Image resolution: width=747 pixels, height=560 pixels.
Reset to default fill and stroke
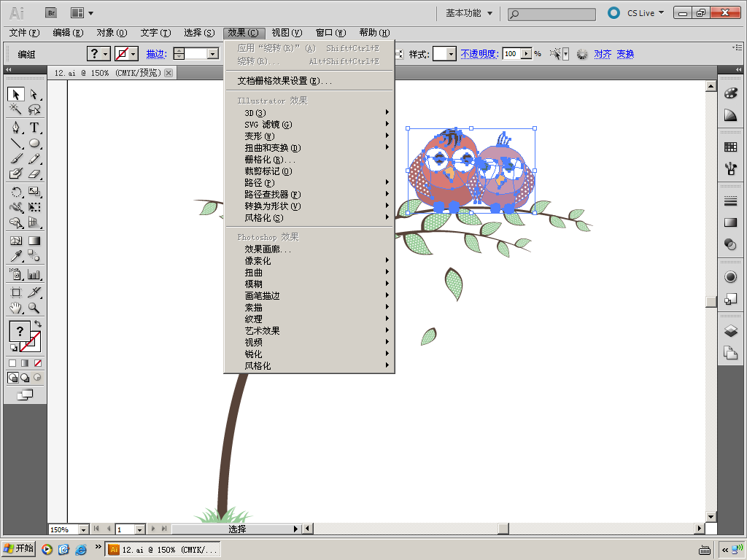click(13, 348)
